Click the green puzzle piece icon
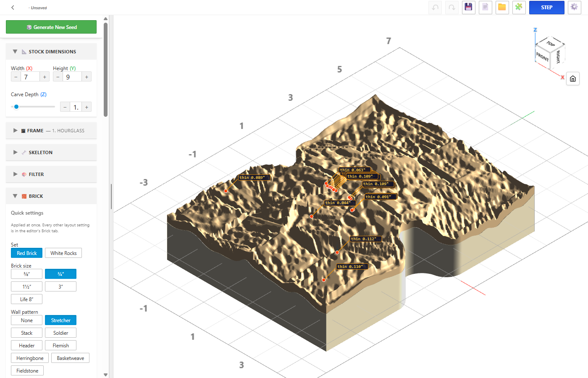Image resolution: width=588 pixels, height=378 pixels. [519, 8]
